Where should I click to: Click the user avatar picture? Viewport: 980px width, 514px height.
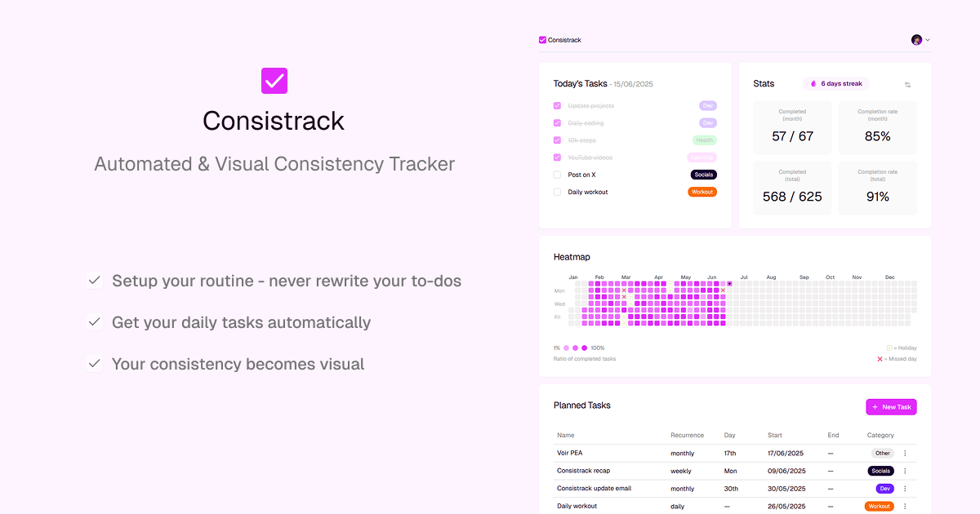(x=916, y=40)
